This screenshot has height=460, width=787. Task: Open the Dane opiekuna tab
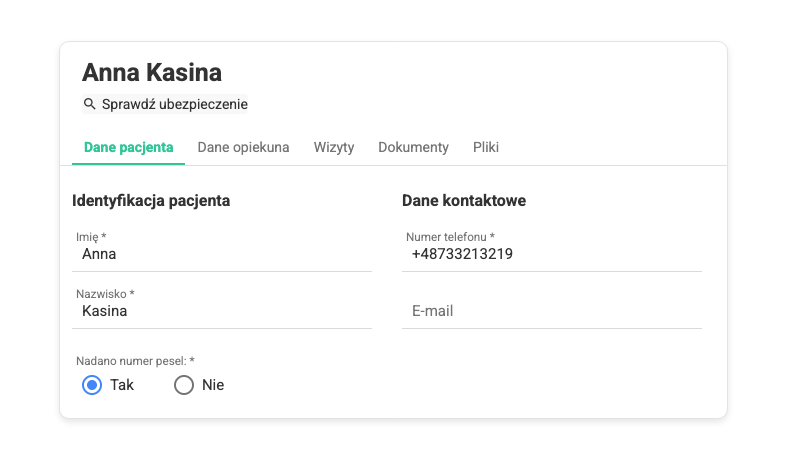243,147
